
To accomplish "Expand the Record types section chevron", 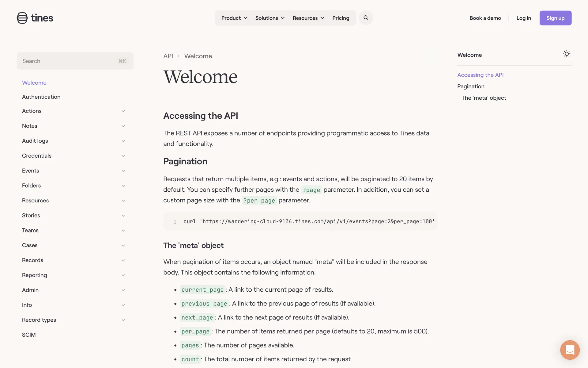I will pos(123,320).
